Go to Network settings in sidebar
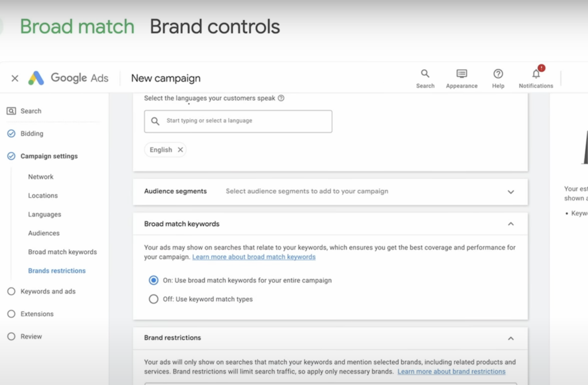Screen dimensions: 588x385 (x=41, y=177)
